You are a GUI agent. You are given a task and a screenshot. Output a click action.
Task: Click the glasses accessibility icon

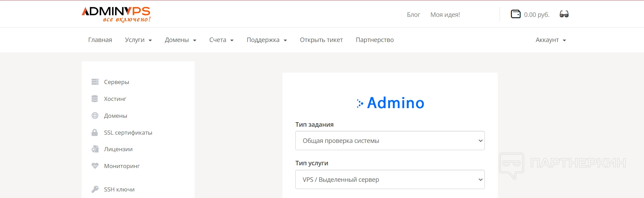(564, 14)
